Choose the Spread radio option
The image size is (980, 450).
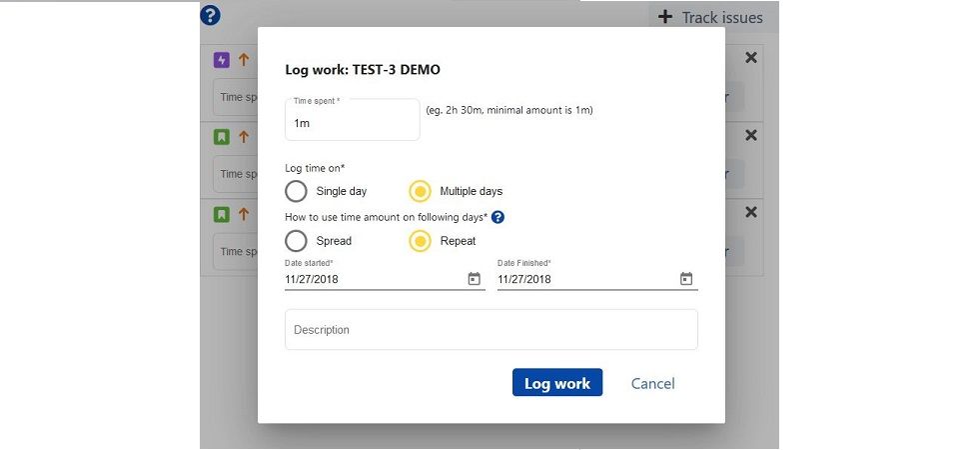pos(296,241)
